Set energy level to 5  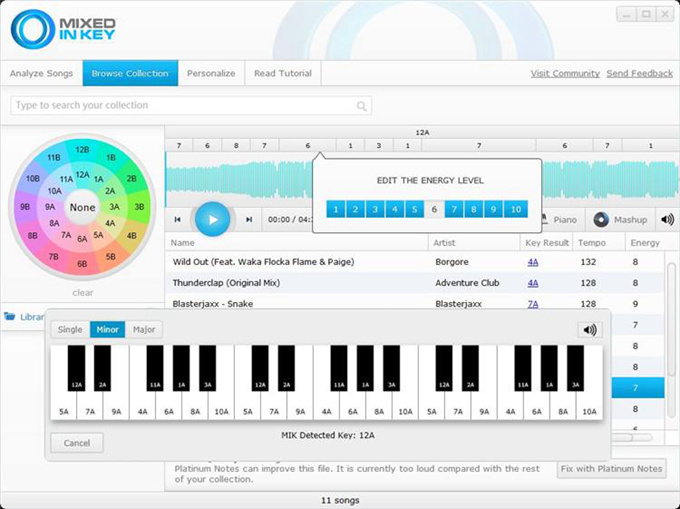(415, 209)
